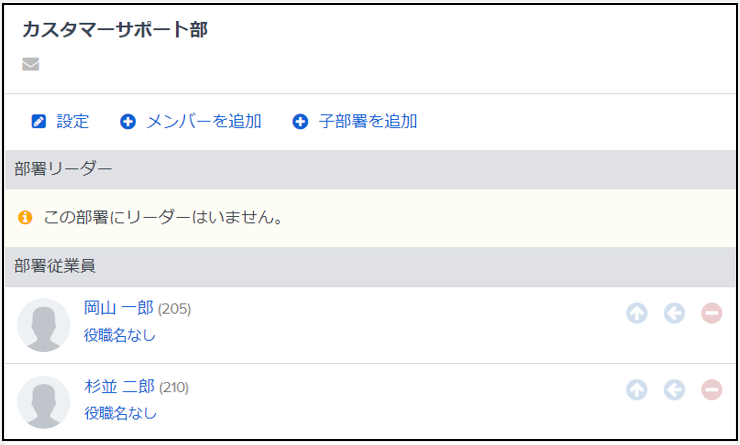Click avatar thumbnail of 岡山 一郎
Screen dimensions: 740x445
[43, 325]
